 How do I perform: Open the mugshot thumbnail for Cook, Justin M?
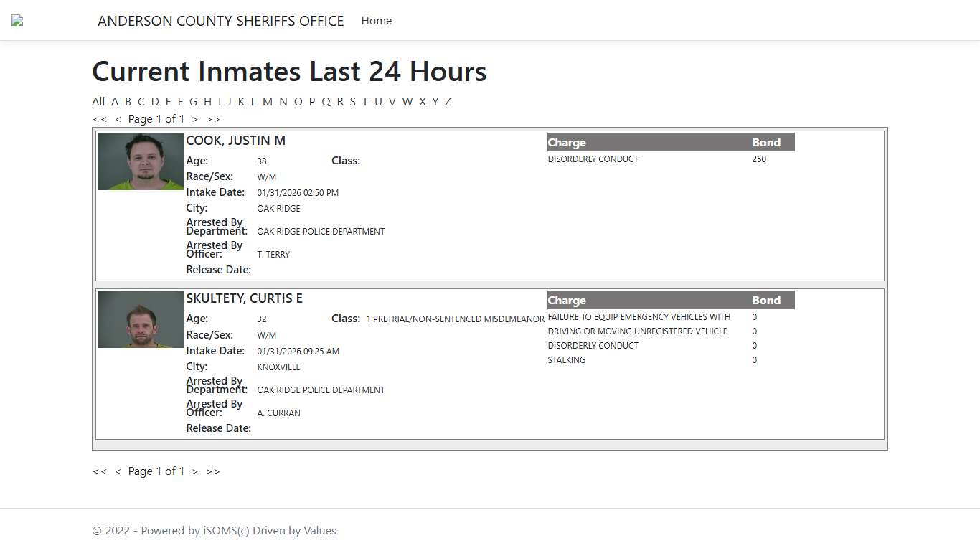pyautogui.click(x=141, y=161)
